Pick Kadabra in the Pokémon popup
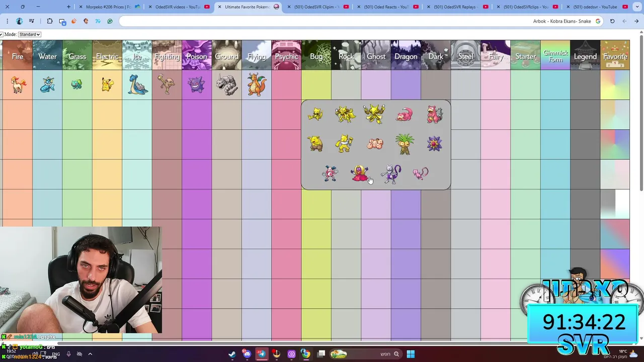 (x=345, y=114)
